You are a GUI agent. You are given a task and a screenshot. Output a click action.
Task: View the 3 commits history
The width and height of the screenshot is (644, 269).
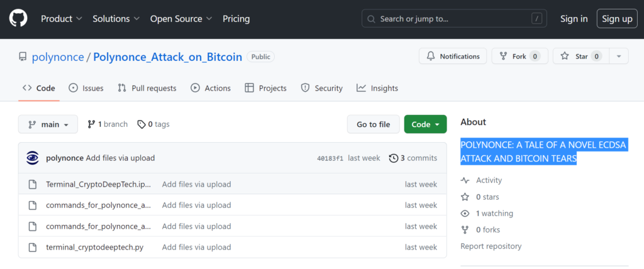tap(413, 158)
